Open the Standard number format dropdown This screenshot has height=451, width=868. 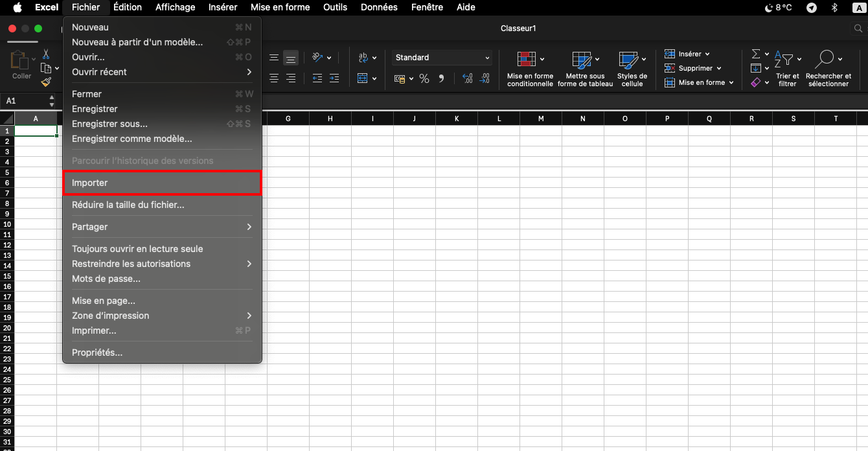coord(442,58)
